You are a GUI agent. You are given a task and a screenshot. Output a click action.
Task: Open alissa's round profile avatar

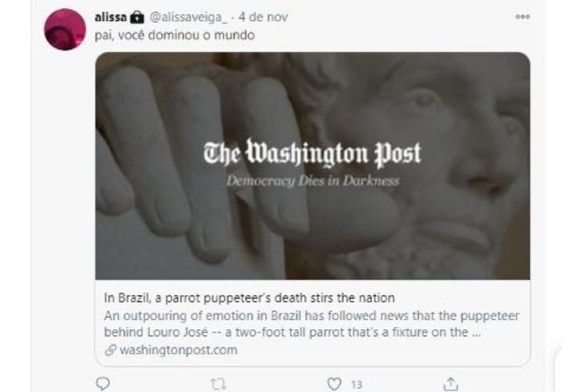pyautogui.click(x=65, y=29)
